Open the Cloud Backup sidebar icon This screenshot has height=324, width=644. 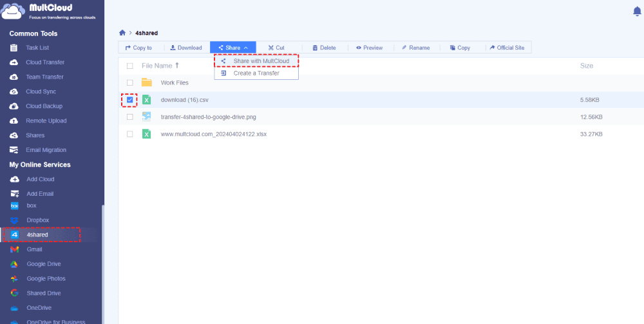coord(14,106)
